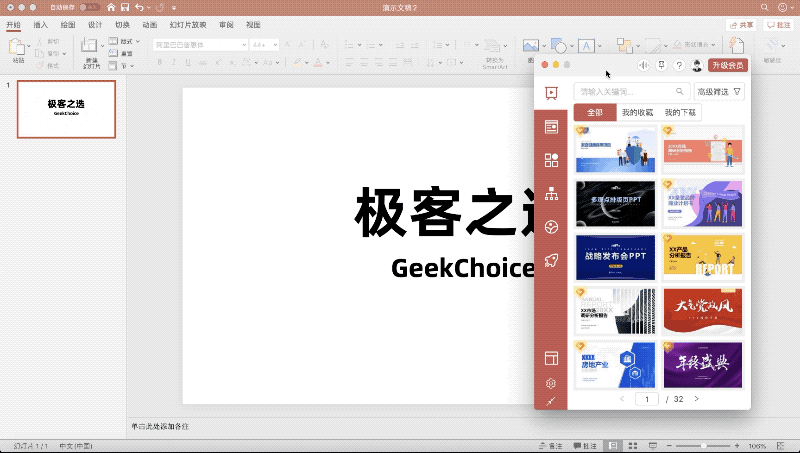Click the zoom slider in status bar
Viewport: 800px width, 453px height.
click(703, 445)
